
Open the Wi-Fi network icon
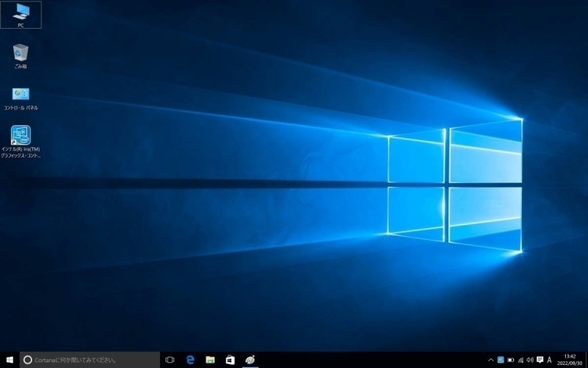(x=520, y=360)
